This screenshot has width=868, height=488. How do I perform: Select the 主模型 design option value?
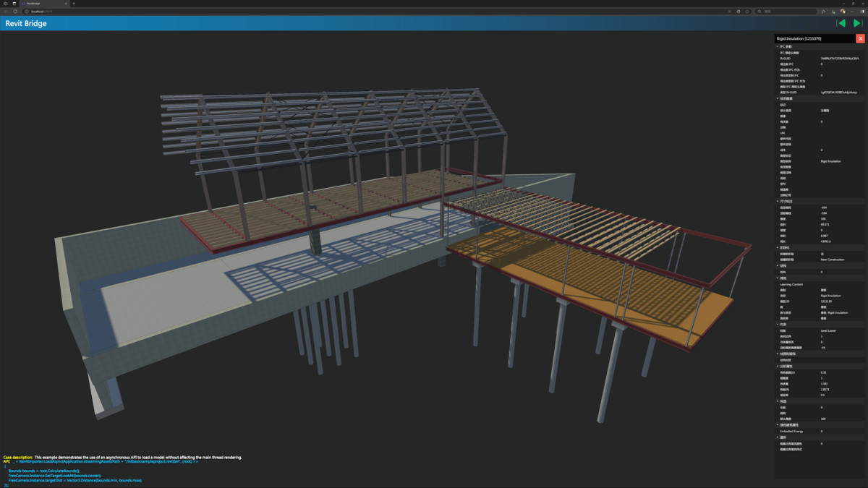coord(825,111)
